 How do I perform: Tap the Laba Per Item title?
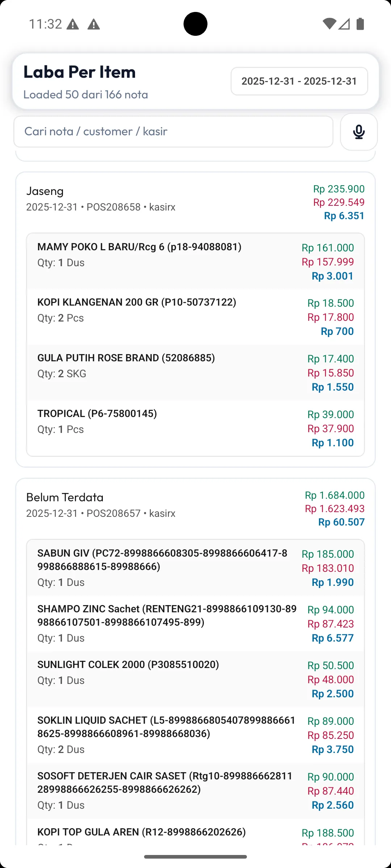point(80,72)
